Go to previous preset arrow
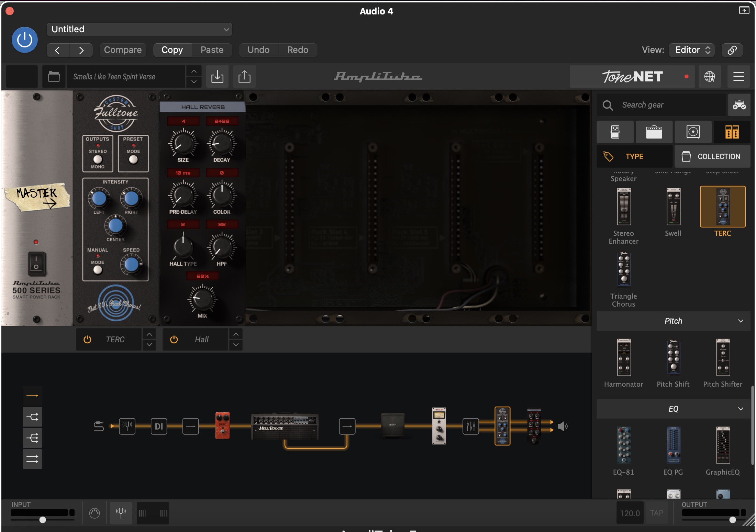 coord(58,50)
